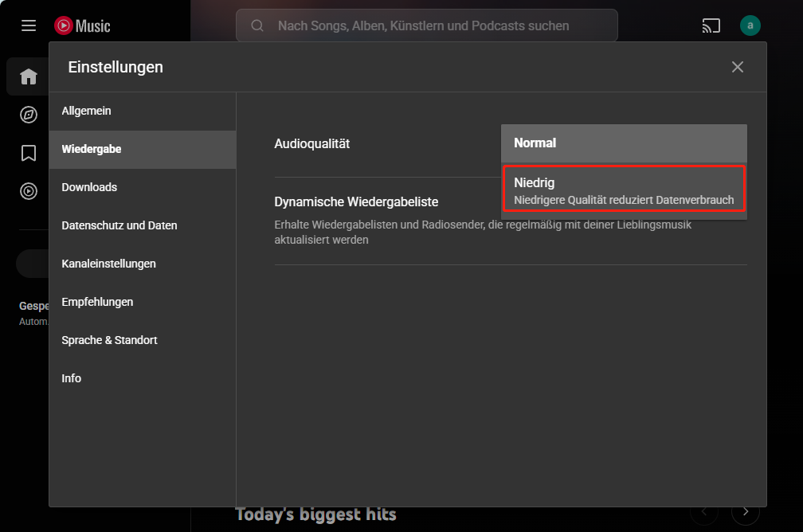
Task: Select the Niedrig audio quality option
Action: tap(624, 190)
